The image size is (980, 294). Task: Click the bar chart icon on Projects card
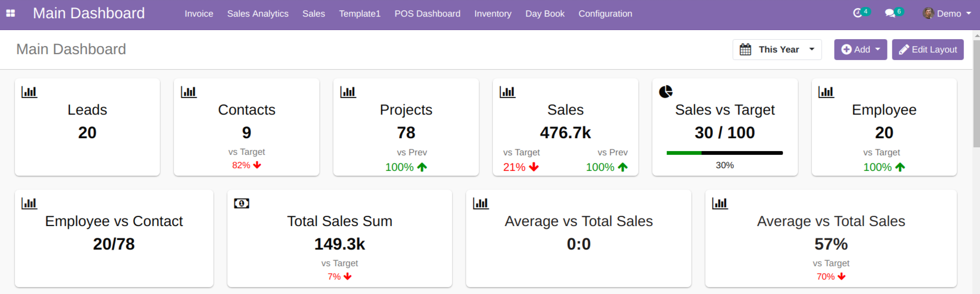coord(348,92)
